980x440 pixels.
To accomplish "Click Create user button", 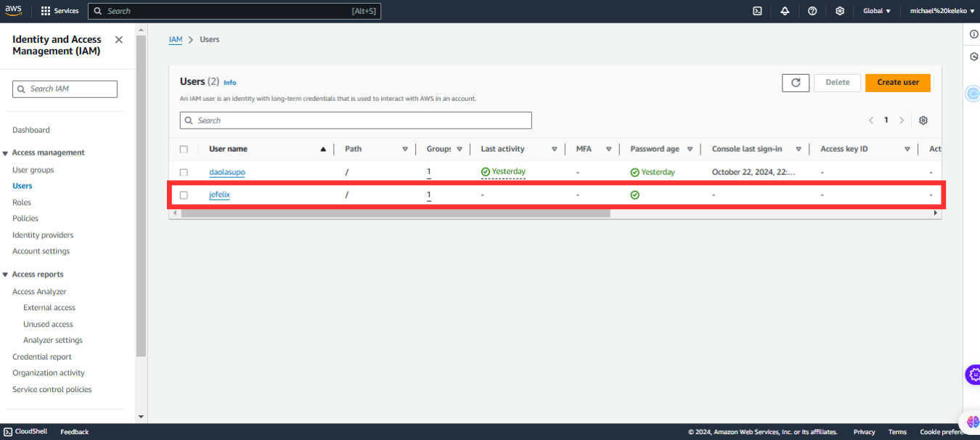I will (x=898, y=83).
